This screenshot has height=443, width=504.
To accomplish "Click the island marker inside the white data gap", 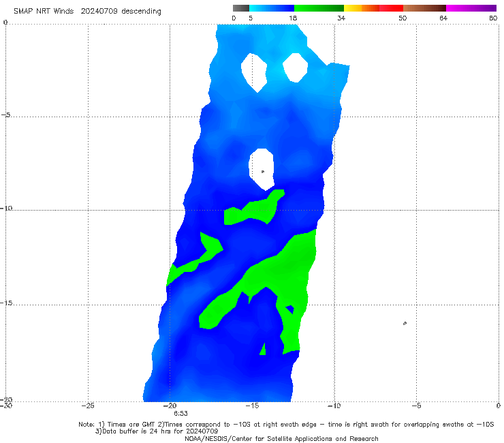I will (263, 172).
